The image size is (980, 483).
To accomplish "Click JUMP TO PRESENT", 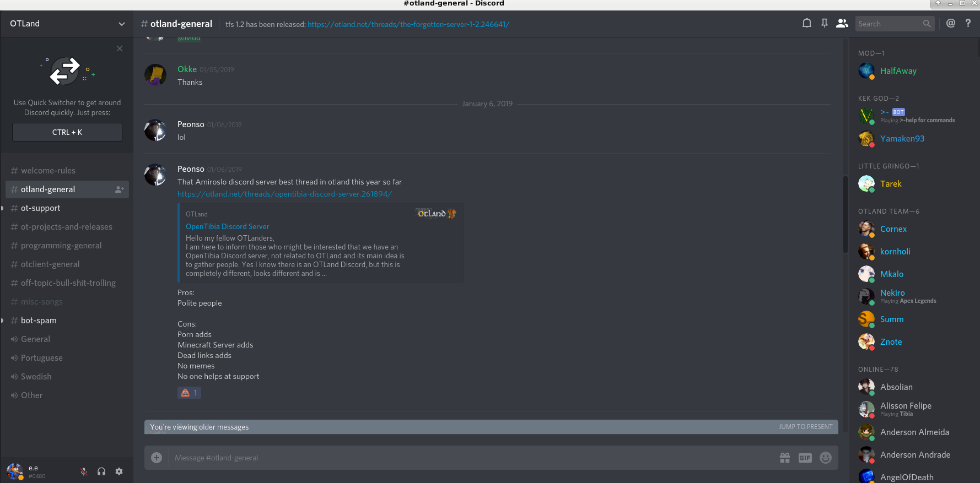I will [x=805, y=427].
